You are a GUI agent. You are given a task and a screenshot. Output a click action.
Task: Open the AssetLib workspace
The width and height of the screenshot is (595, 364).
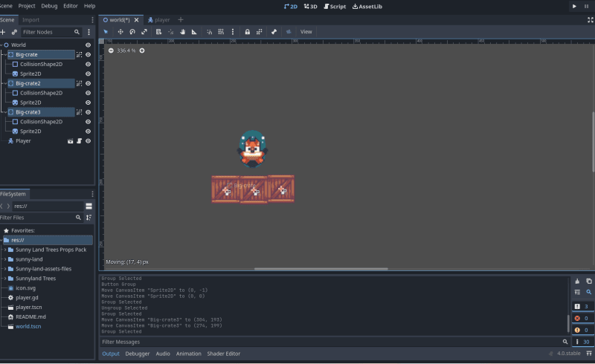367,7
